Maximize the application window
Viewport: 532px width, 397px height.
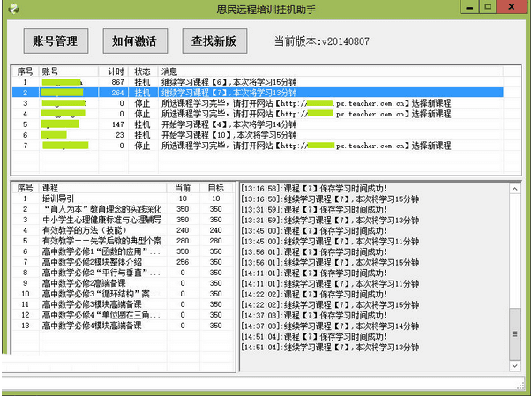point(489,7)
